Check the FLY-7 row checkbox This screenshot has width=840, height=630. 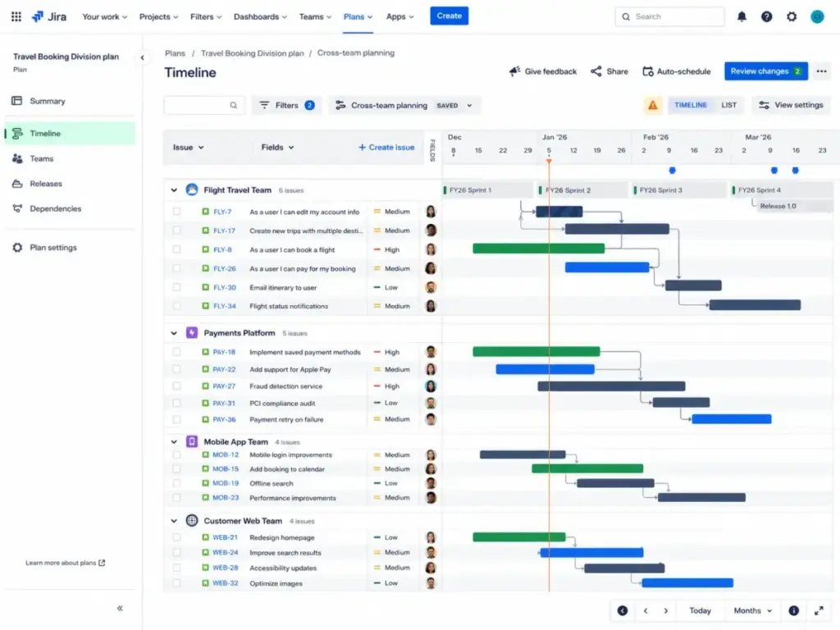click(176, 212)
